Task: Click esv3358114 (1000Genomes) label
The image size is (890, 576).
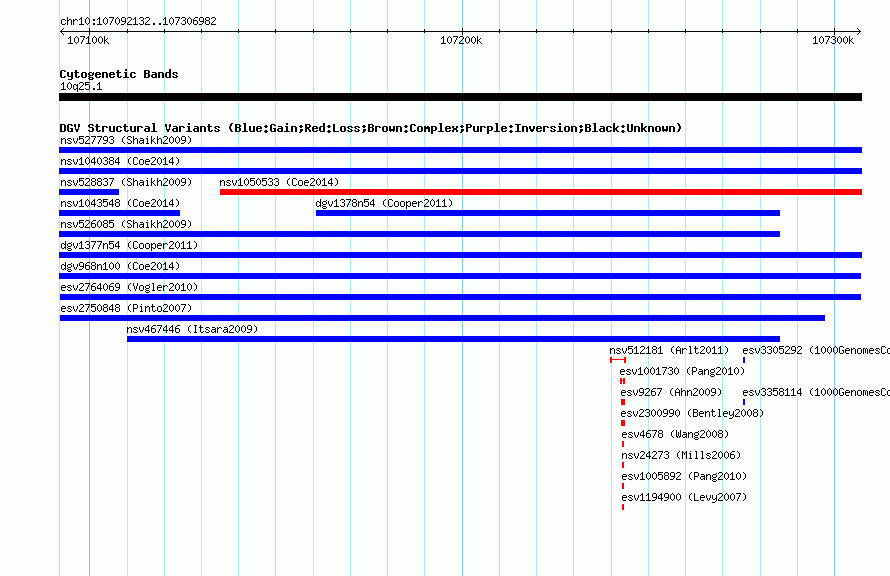Action: [x=816, y=392]
